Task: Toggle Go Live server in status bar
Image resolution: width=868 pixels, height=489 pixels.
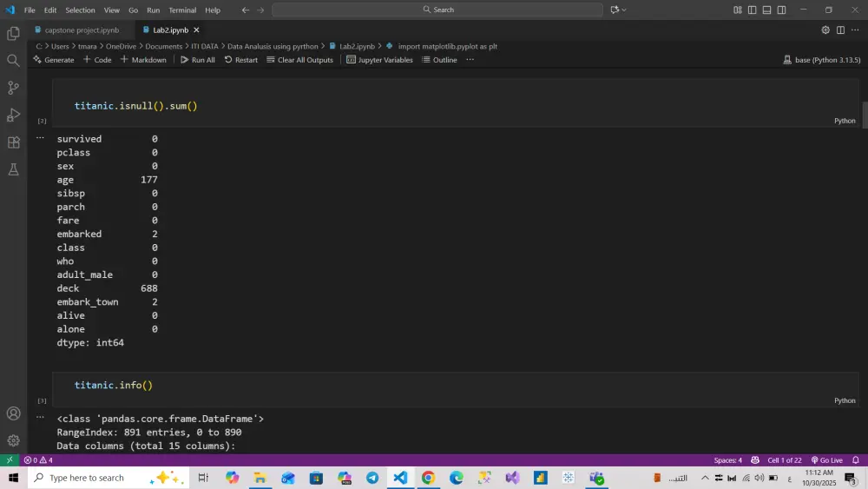Action: (827, 460)
